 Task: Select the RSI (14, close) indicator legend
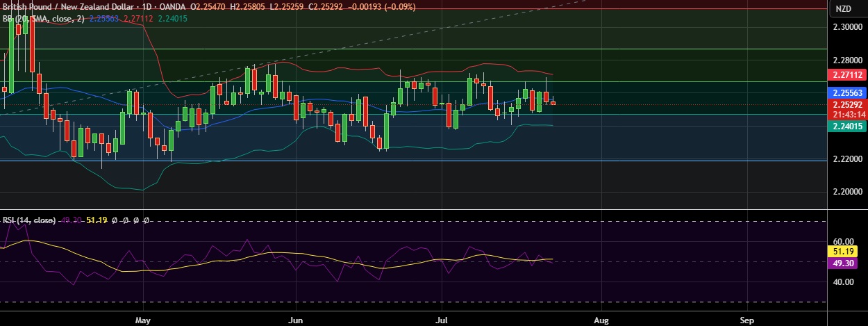click(28, 220)
